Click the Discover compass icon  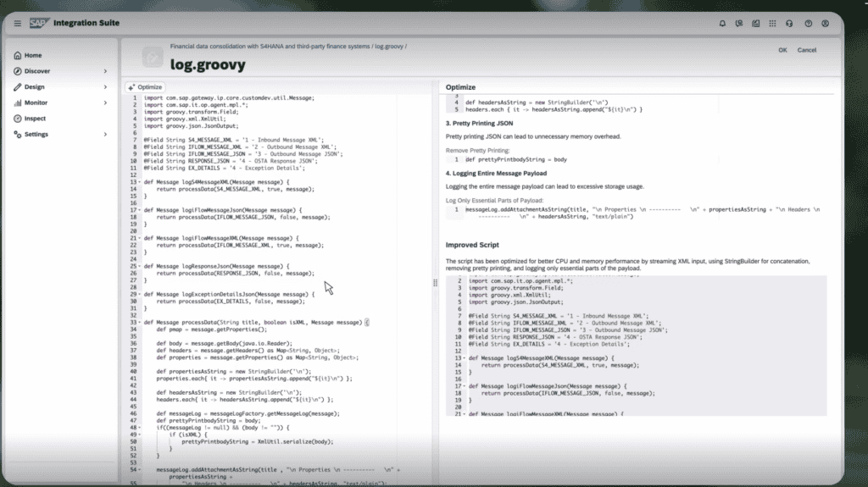18,71
